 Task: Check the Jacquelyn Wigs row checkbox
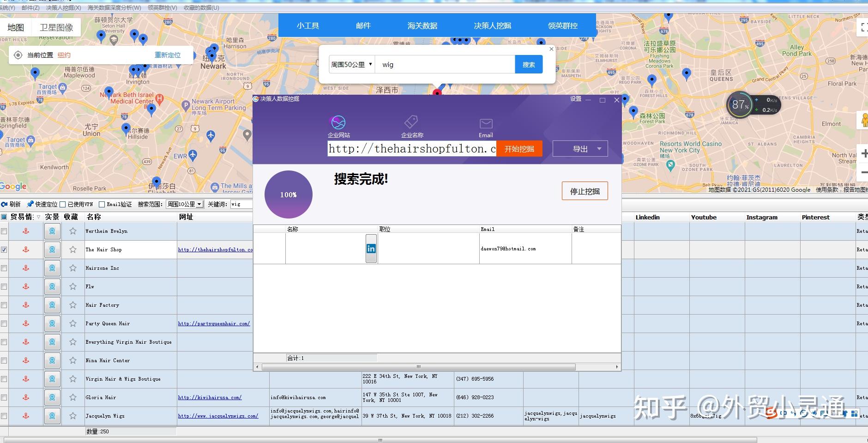(x=4, y=416)
